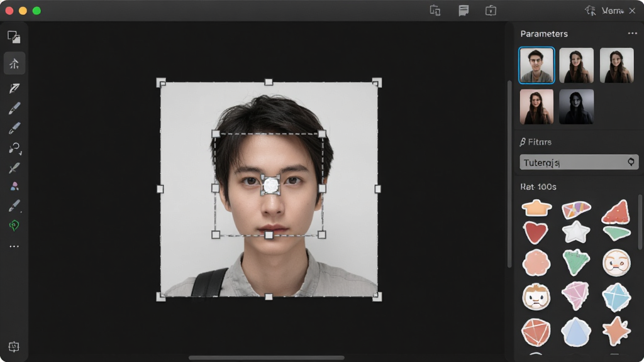Click the icon beside the Vome label
The image size is (644, 362).
tap(591, 11)
